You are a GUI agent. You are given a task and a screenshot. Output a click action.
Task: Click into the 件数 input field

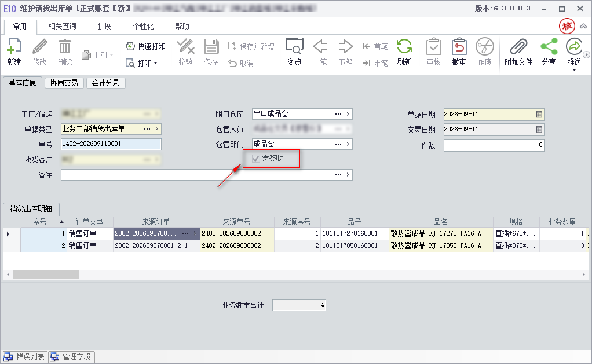[x=494, y=145]
